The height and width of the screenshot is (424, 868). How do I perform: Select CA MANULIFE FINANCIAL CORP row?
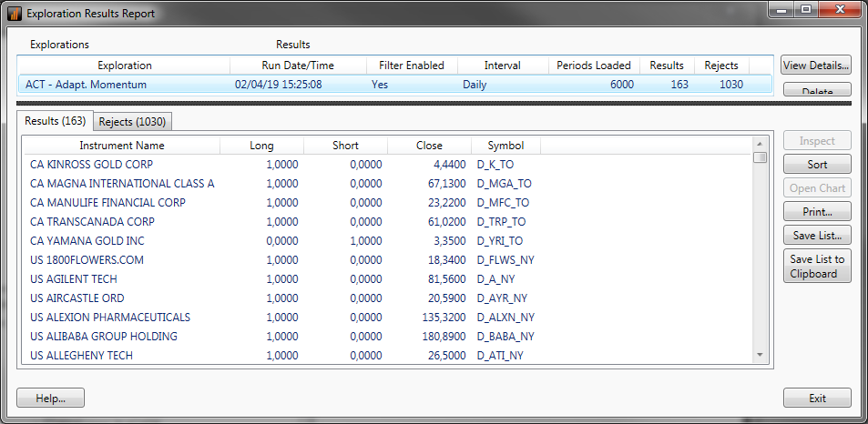pos(387,202)
